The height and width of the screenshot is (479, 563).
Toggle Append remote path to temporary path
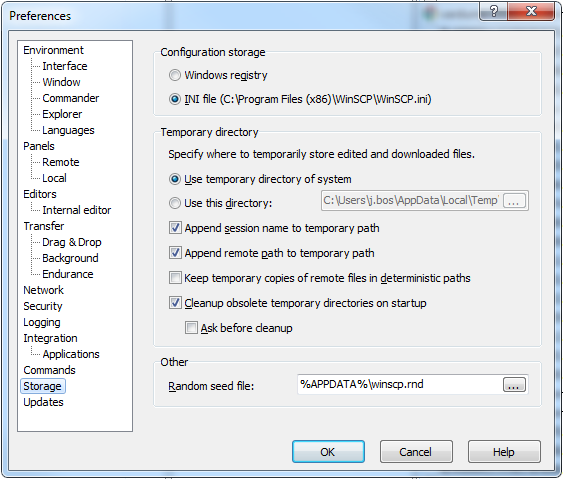click(x=175, y=253)
